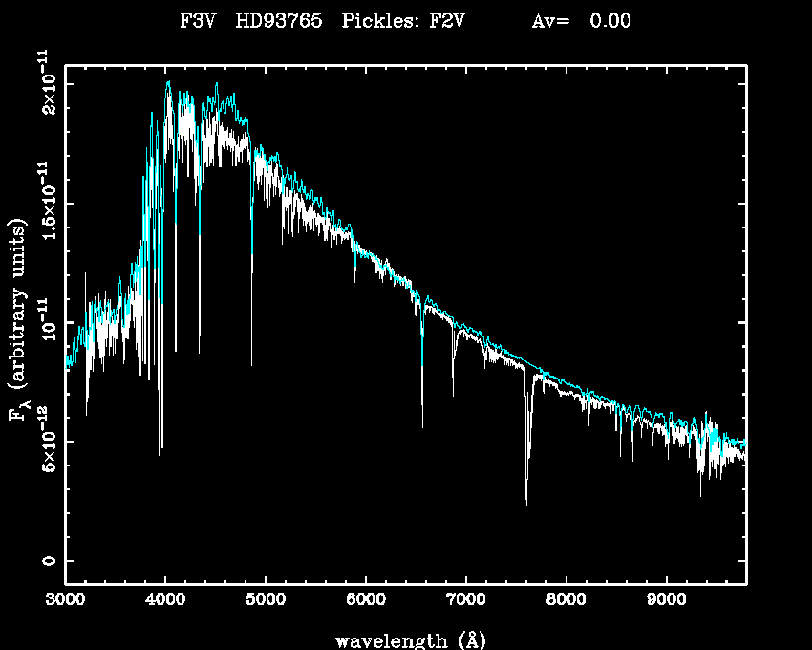Click the F3V spectral type in title

[x=198, y=21]
